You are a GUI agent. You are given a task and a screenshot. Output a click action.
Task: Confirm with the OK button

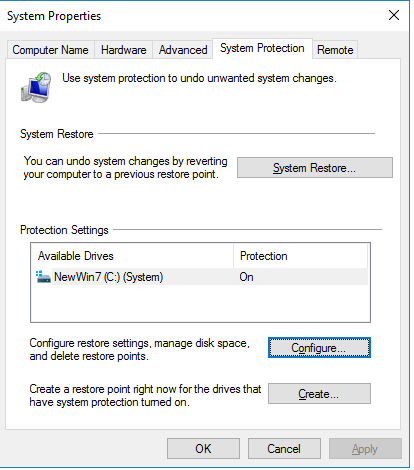[x=203, y=449]
